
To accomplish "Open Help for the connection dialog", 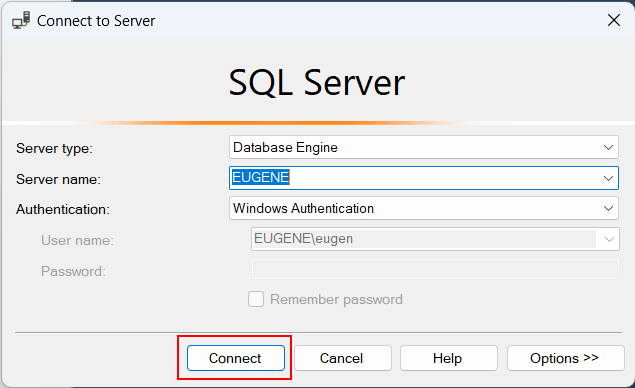I will pyautogui.click(x=448, y=358).
